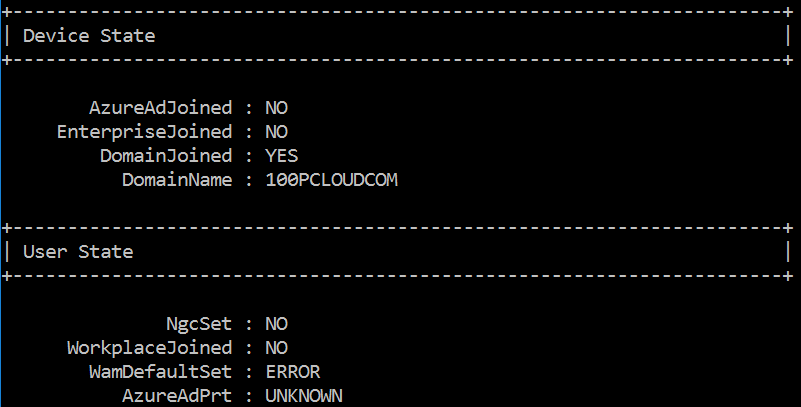The height and width of the screenshot is (407, 801).
Task: Click the YES value beside DomainJoined
Action: pos(281,156)
